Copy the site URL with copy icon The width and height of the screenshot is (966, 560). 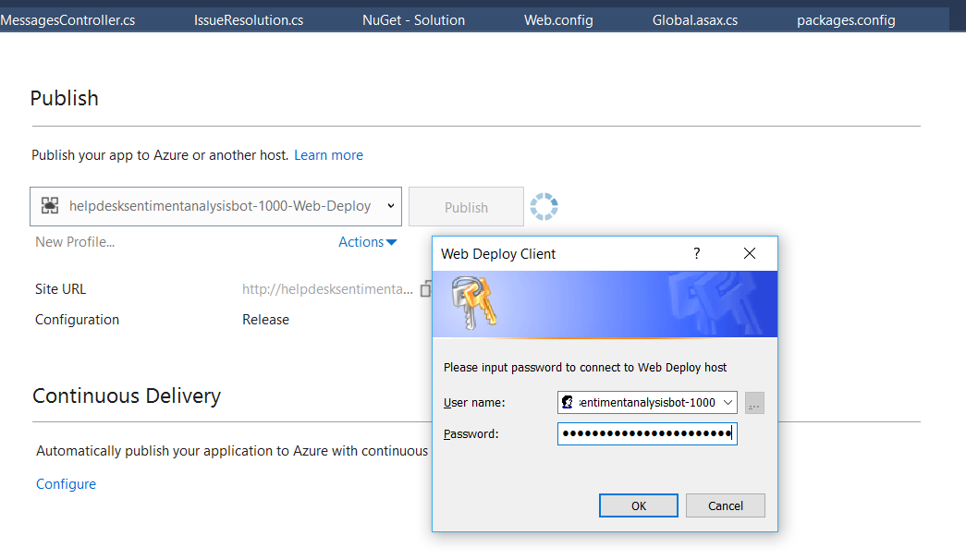pyautogui.click(x=426, y=289)
